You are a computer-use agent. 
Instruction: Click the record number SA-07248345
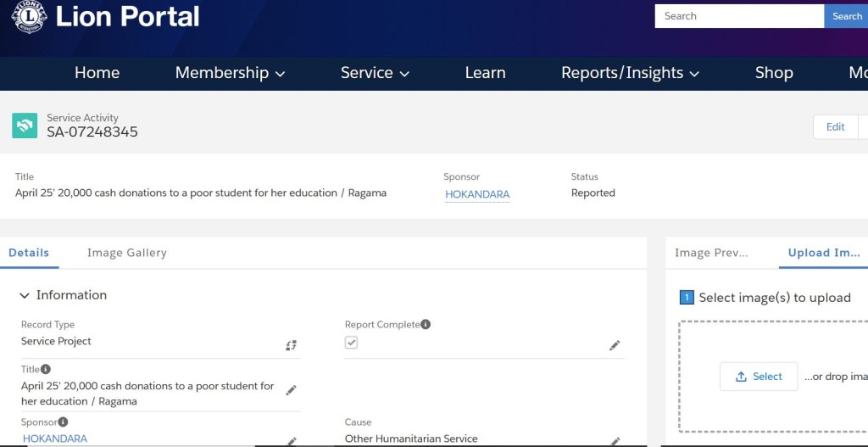(x=92, y=131)
